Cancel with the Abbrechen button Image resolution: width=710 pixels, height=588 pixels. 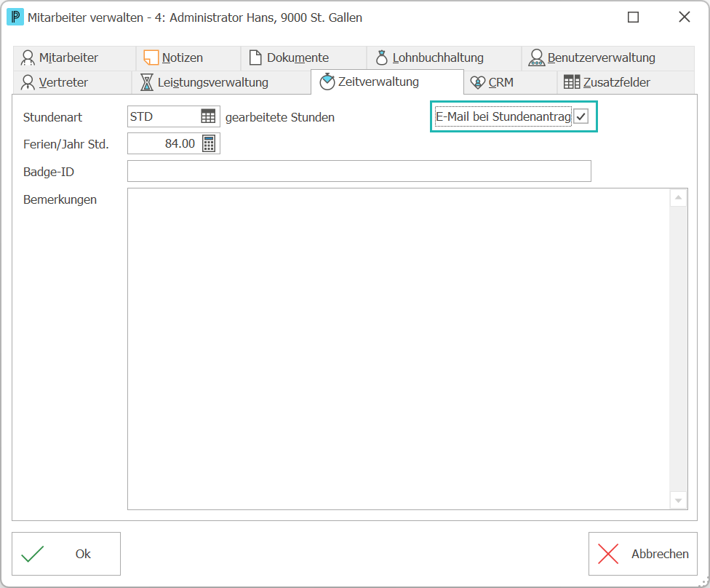pos(642,554)
